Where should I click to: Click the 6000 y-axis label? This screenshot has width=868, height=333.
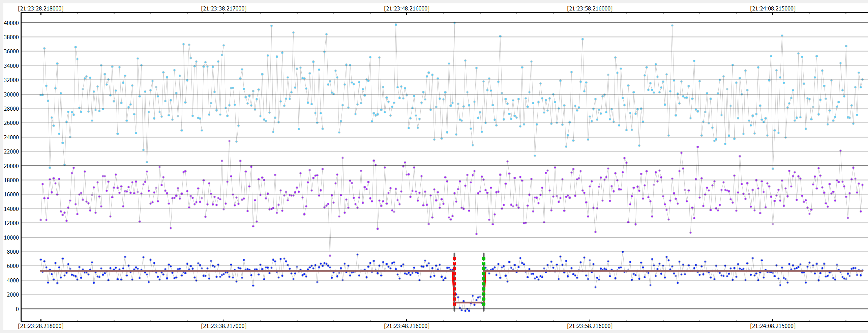[x=12, y=266]
